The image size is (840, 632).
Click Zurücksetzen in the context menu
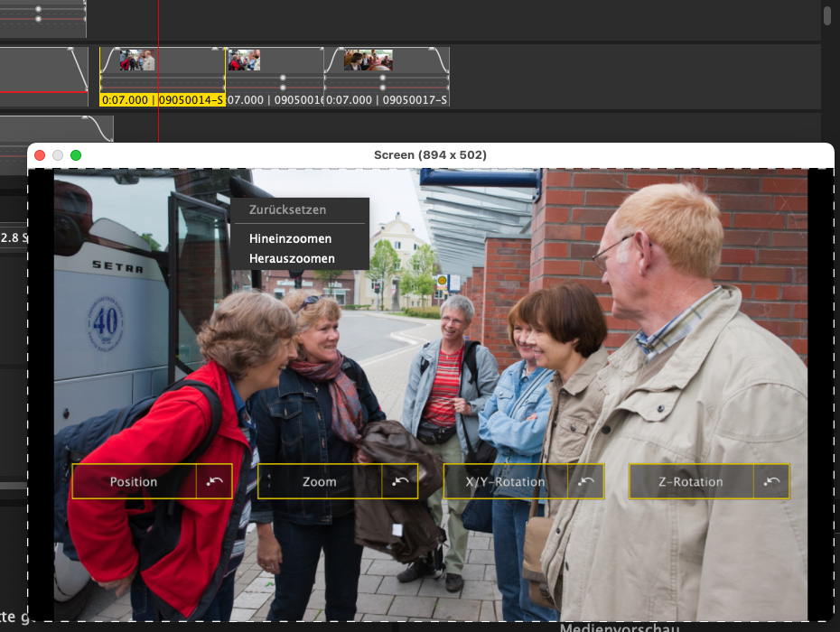pos(287,210)
